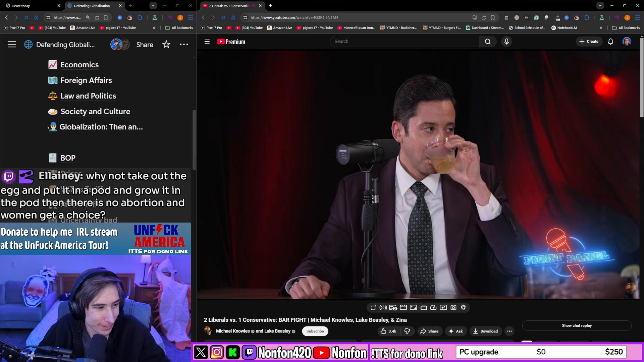Screen dimensions: 644x362
Task: Open the more actions ellipsis next to Download
Action: [x=509, y=331]
